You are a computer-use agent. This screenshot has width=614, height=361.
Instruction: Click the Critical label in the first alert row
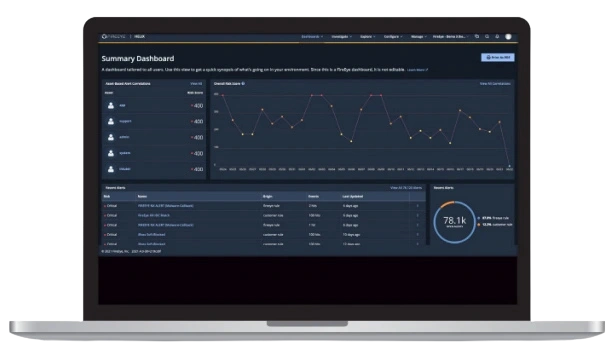pyautogui.click(x=111, y=206)
